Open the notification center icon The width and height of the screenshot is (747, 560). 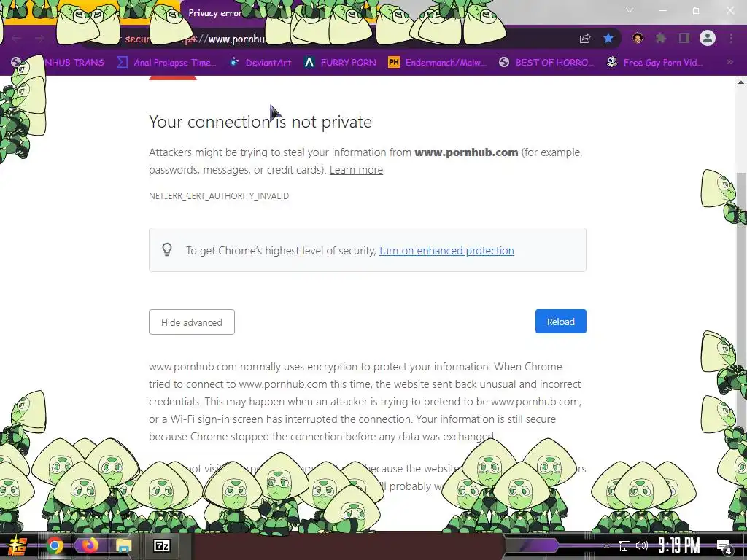coord(724,545)
